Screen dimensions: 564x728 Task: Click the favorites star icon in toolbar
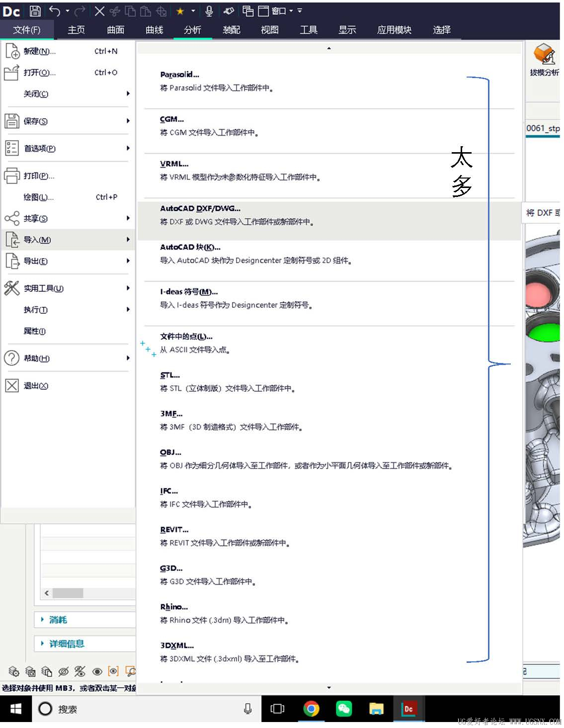pos(179,11)
